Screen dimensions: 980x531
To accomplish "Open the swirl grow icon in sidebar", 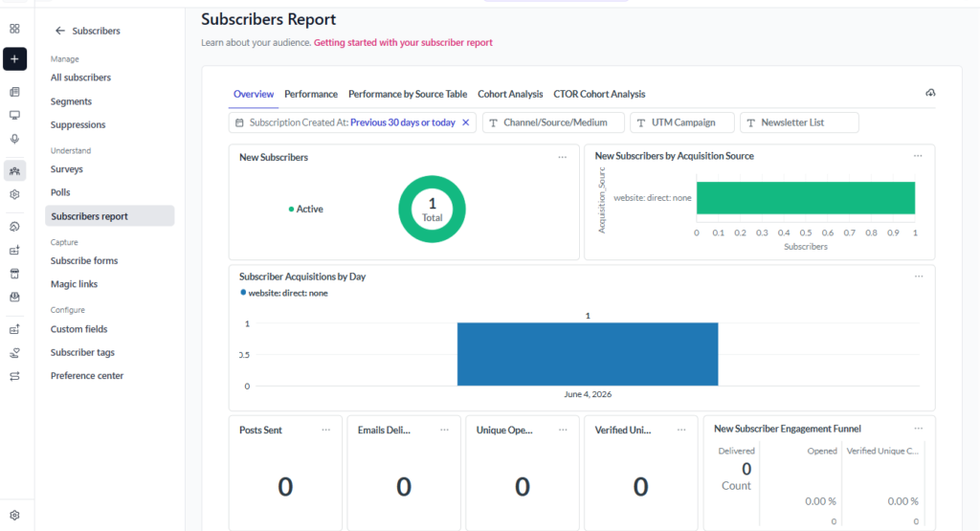I will tap(14, 226).
